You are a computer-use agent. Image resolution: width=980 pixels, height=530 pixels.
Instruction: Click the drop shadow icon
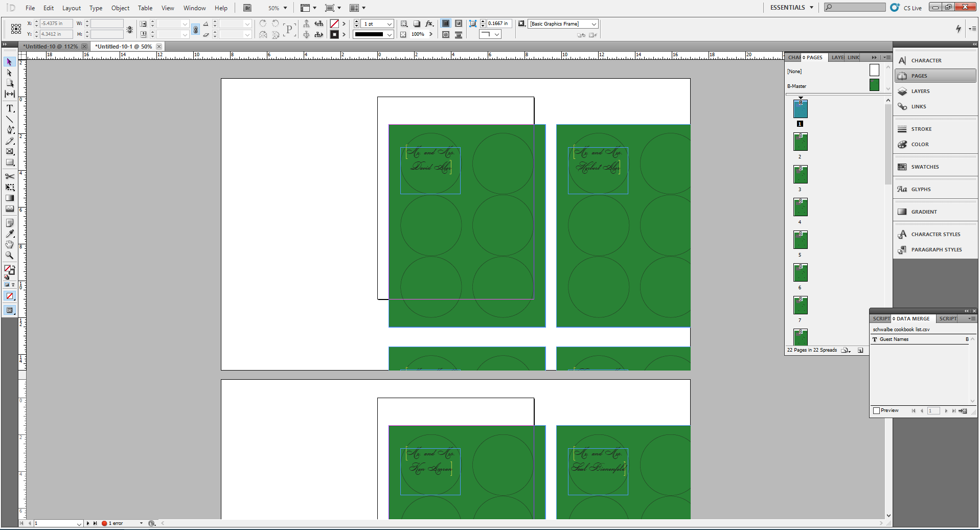coord(417,24)
